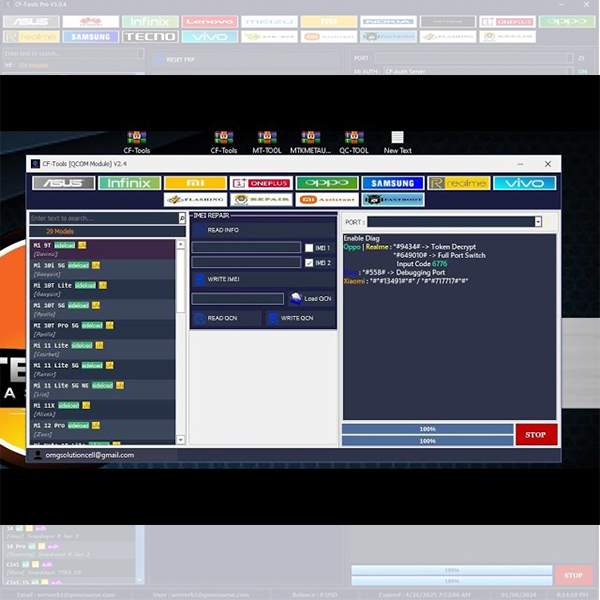The height and width of the screenshot is (600, 600).
Task: Click the Load QCN button
Action: point(311,298)
